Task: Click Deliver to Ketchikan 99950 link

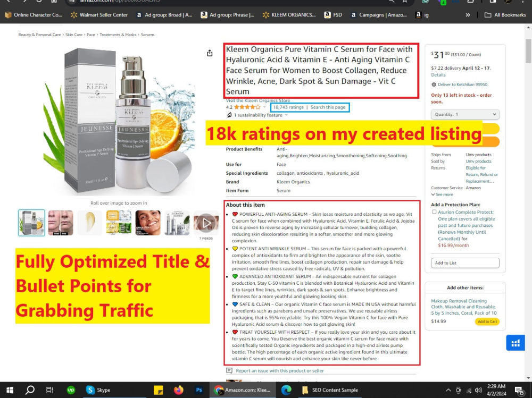Action: click(462, 84)
